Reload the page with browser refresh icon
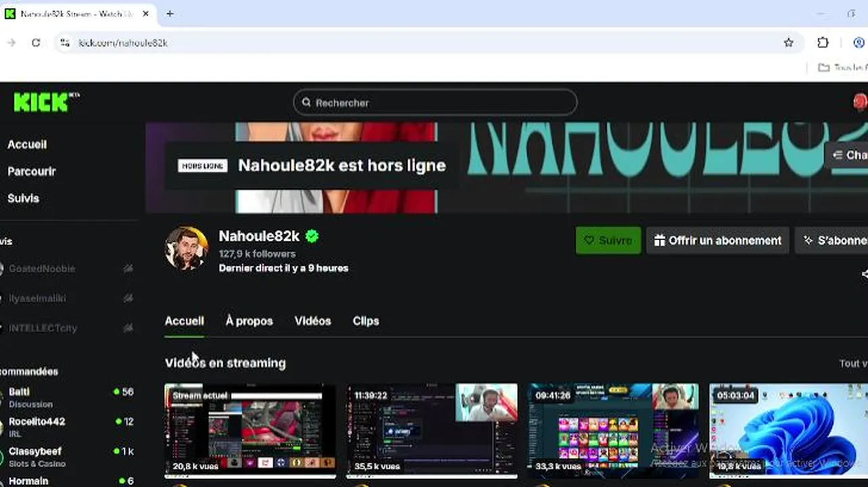 pos(36,43)
